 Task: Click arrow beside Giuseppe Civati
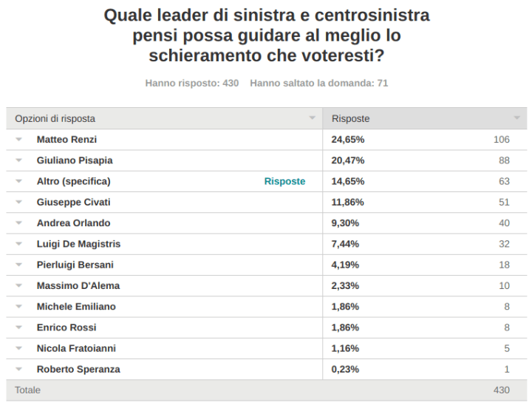(x=19, y=202)
